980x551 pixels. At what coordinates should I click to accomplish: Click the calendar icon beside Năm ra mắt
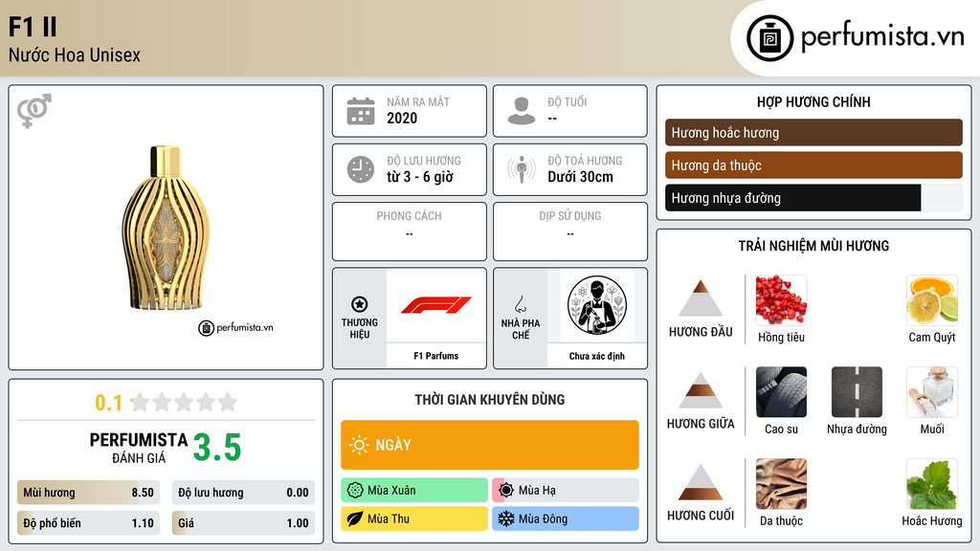[361, 111]
